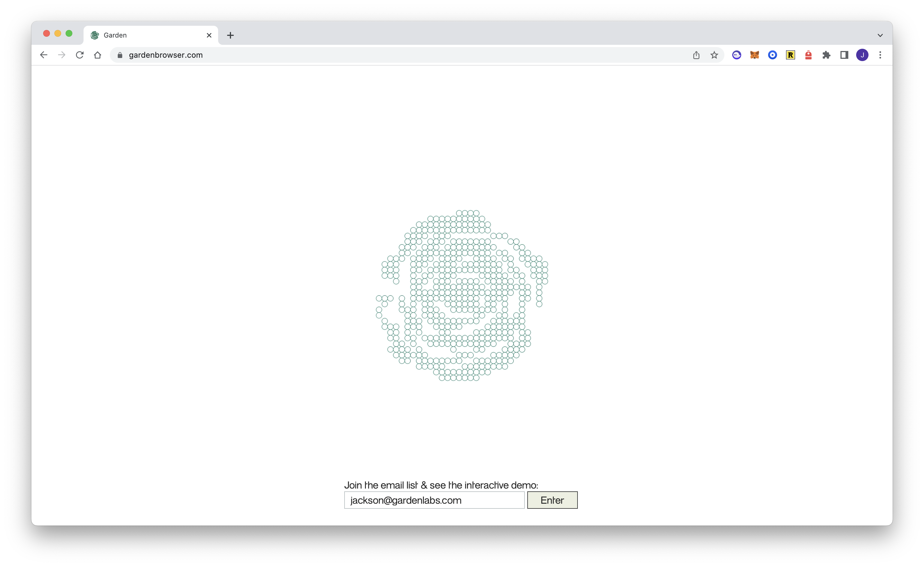Focus the email address input field

(434, 500)
